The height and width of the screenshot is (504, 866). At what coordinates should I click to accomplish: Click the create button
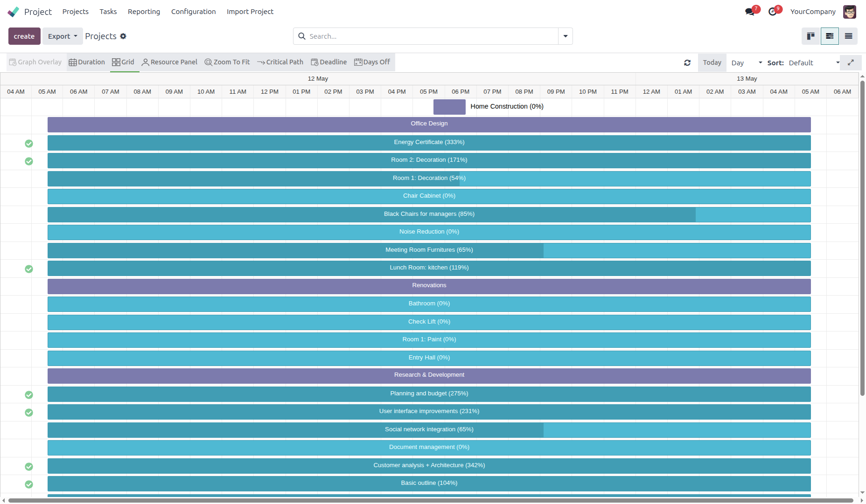(24, 36)
